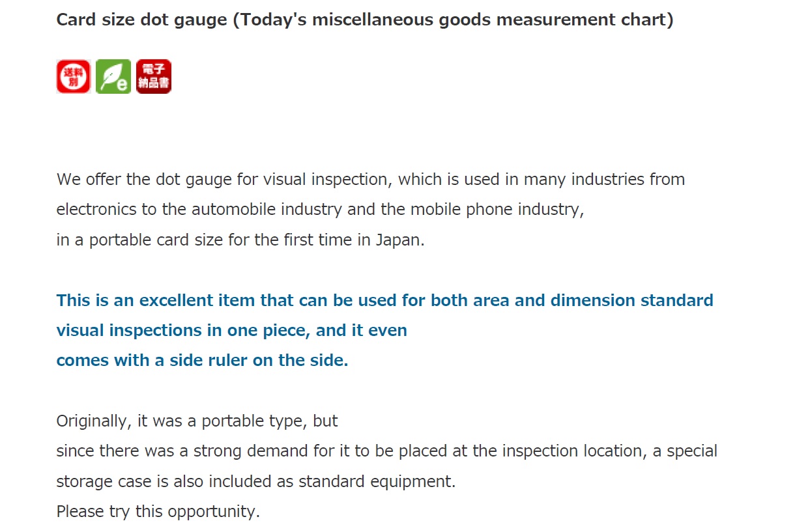Click blue line 'visual inspections in one piece'

[232, 330]
